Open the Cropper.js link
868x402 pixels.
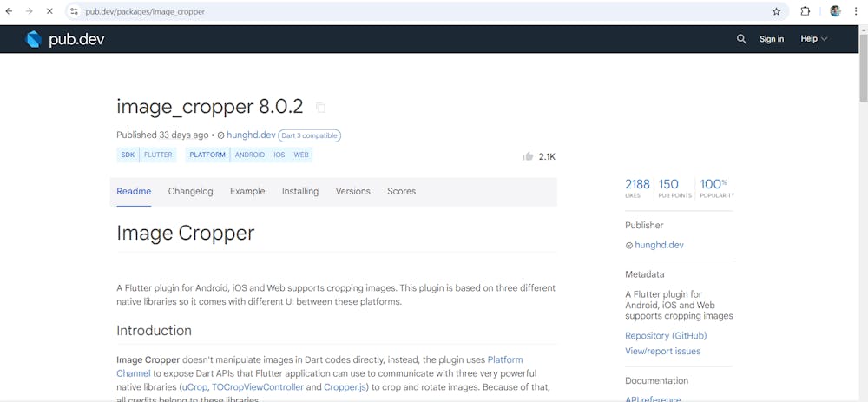pos(343,387)
